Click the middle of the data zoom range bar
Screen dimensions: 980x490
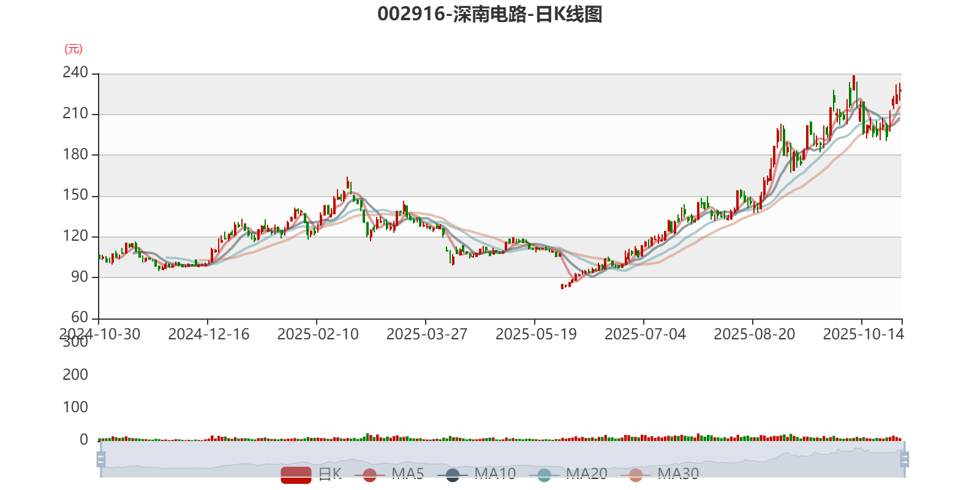coord(502,459)
